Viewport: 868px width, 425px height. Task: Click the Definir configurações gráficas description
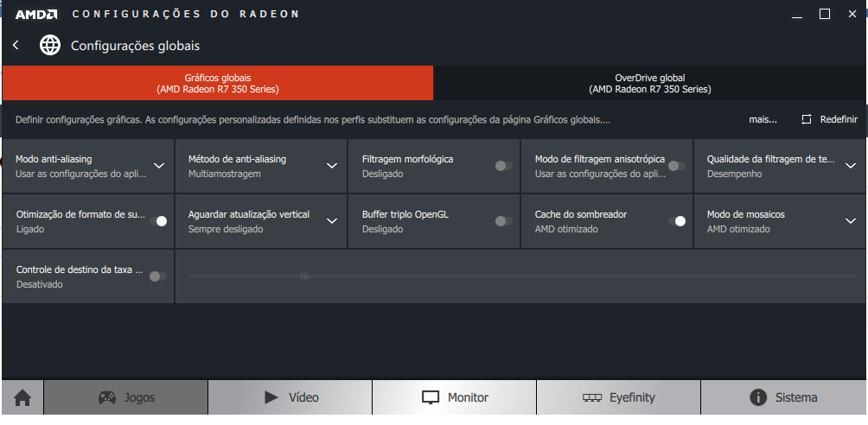coord(313,119)
